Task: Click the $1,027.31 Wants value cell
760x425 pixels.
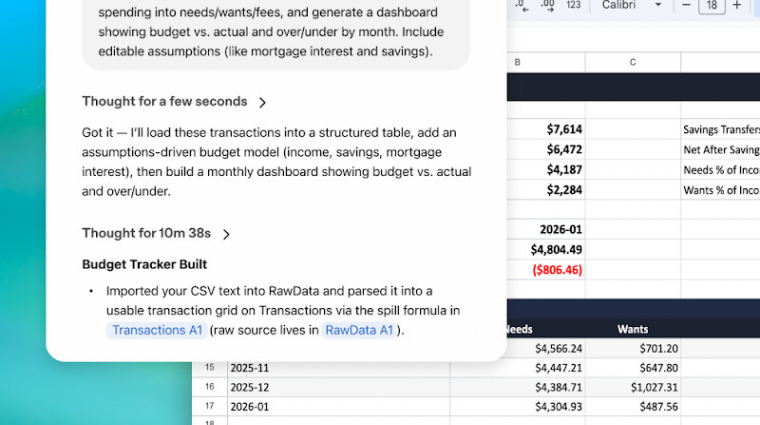Action: click(x=633, y=387)
